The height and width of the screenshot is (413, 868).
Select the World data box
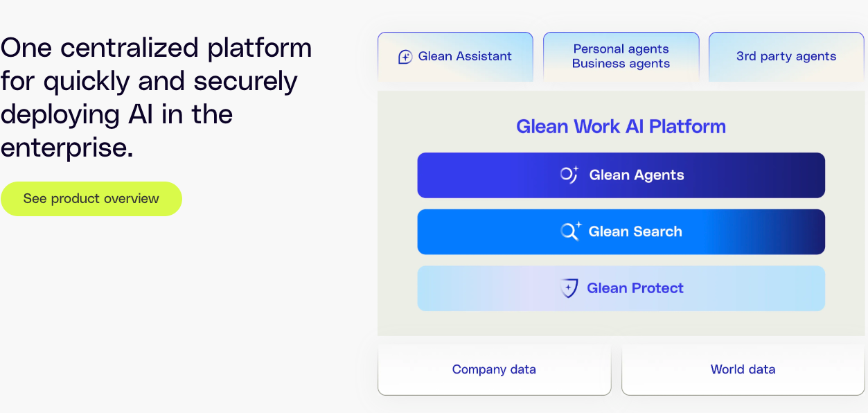[x=743, y=370]
